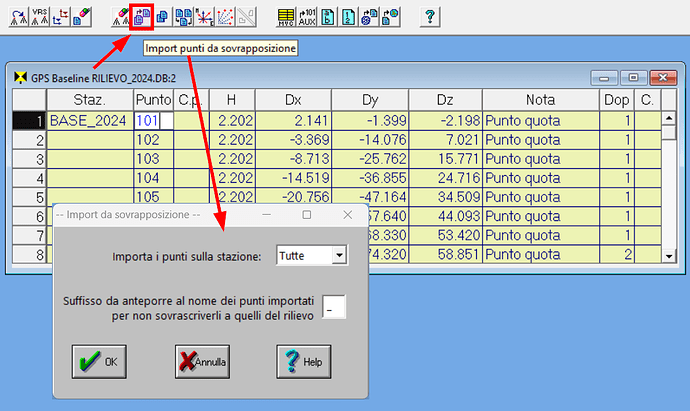The width and height of the screenshot is (690, 411).
Task: Select row header 2
Action: coord(29,140)
